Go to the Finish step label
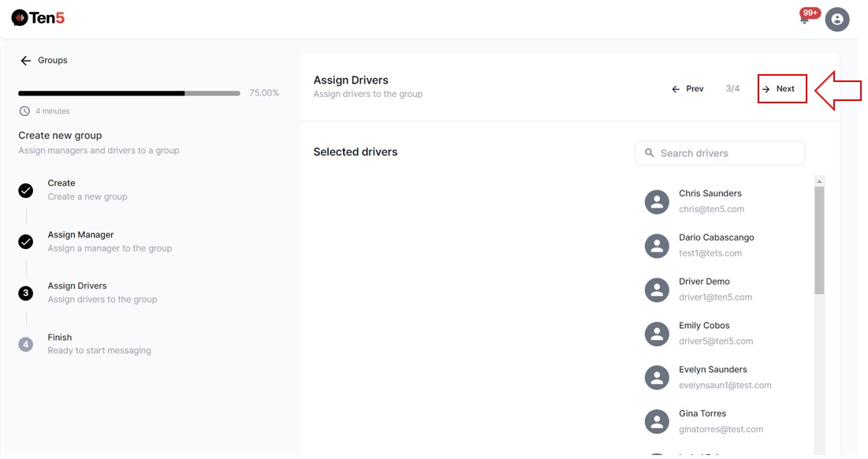868x459 pixels. [x=60, y=338]
